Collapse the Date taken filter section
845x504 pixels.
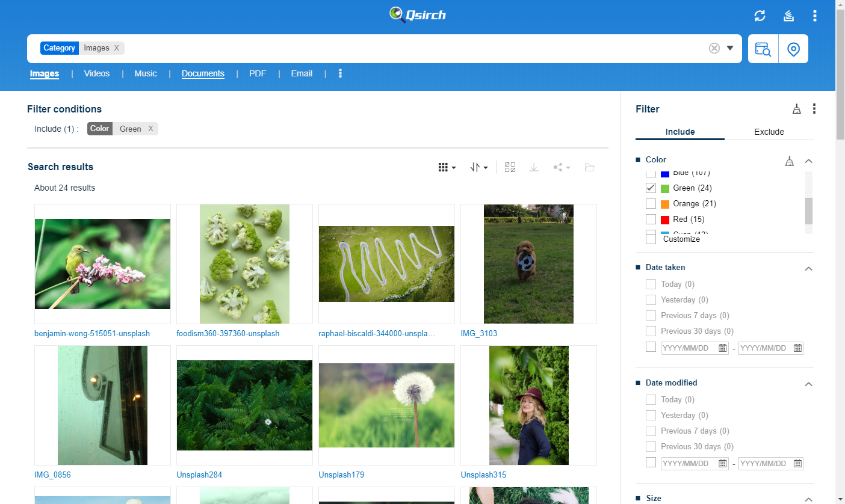(x=809, y=268)
